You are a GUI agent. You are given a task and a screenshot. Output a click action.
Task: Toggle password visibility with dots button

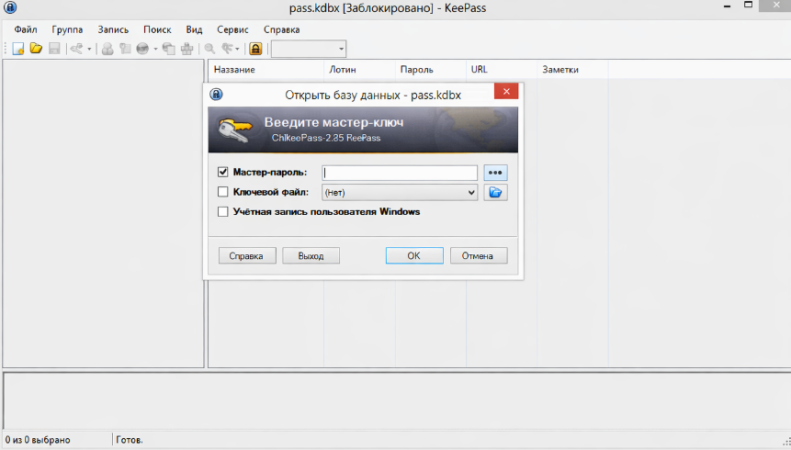coord(495,173)
